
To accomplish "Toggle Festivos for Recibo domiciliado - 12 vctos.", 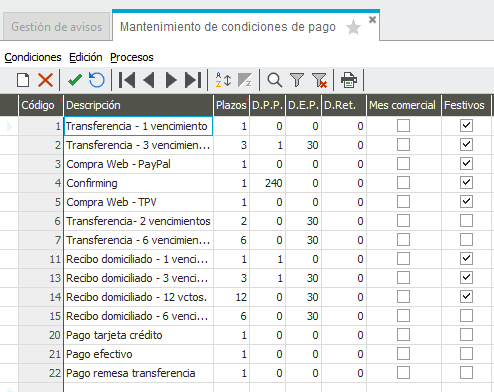I will [466, 297].
